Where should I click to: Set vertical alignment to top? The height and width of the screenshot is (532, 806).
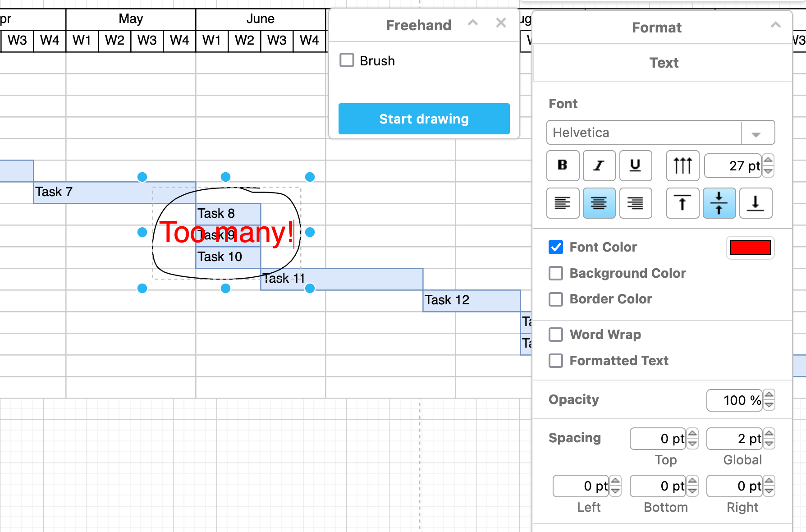tap(682, 203)
